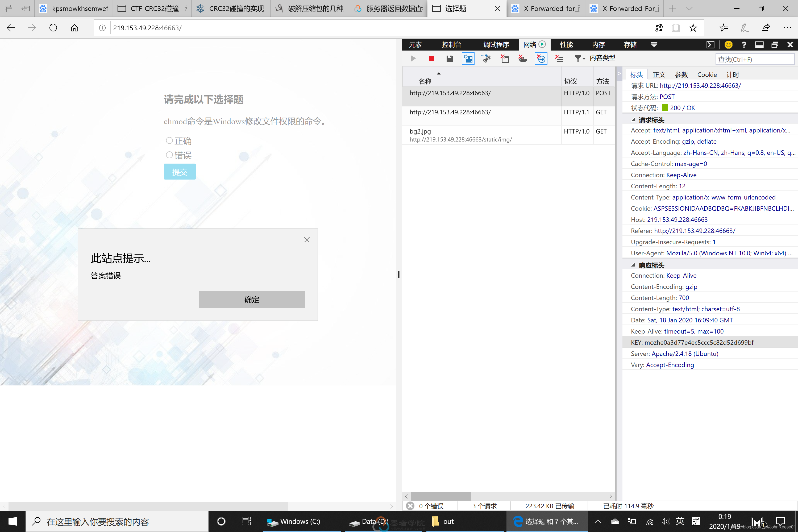Export captured traffic using the save icon
Screen dimensions: 798x532
(x=450, y=58)
